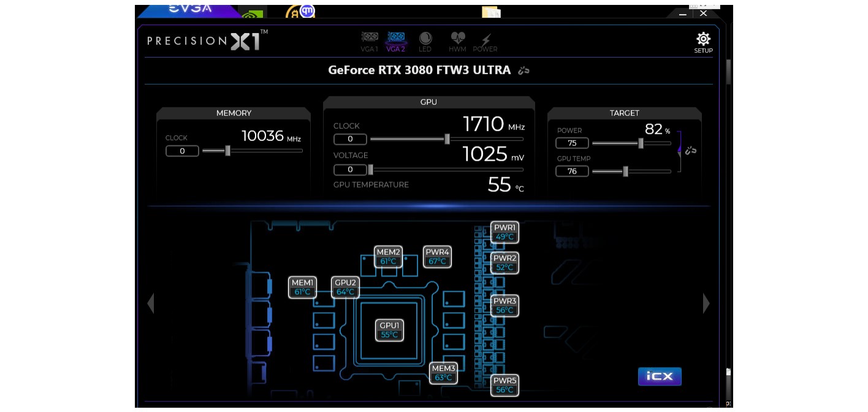Click the GPU clock slider handle
The height and width of the screenshot is (412, 868).
coord(447,139)
